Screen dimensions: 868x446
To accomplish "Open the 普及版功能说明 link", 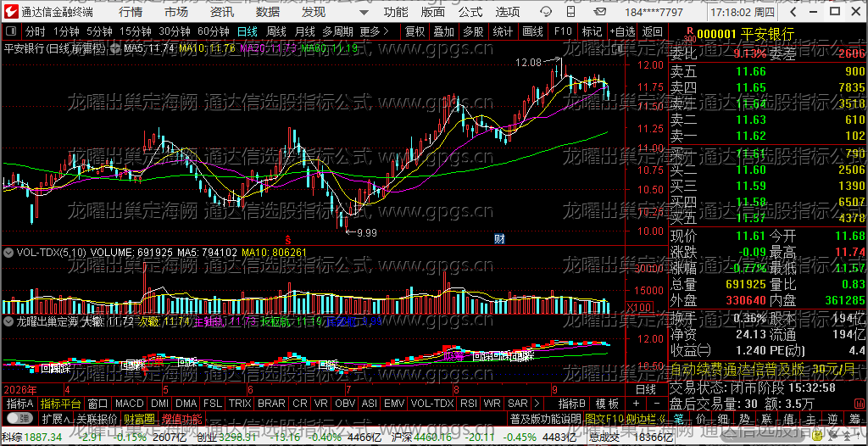I will [x=546, y=418].
